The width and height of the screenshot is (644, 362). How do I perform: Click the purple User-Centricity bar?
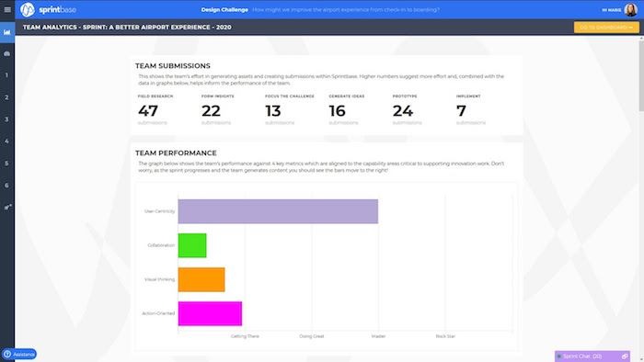[278, 211]
